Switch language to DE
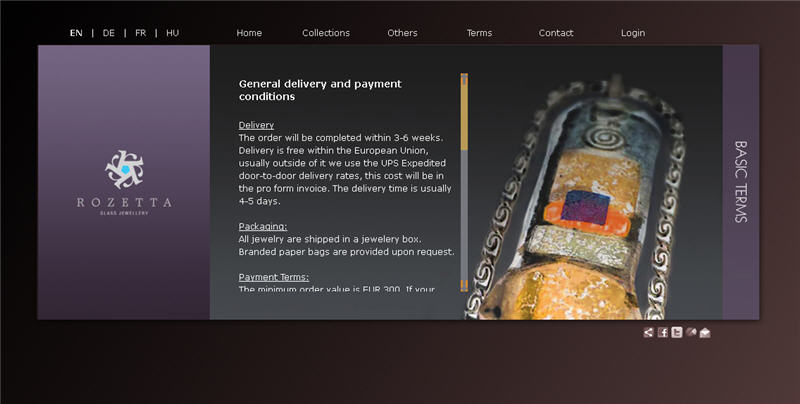Viewport: 800px width, 404px height. [x=109, y=33]
